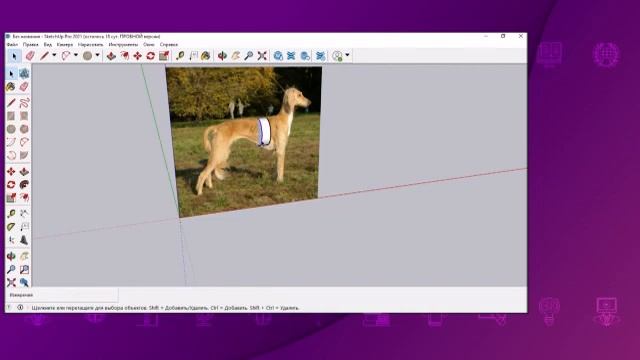
Task: Select the Push/Pull tool in the left palette
Action: tap(24, 171)
